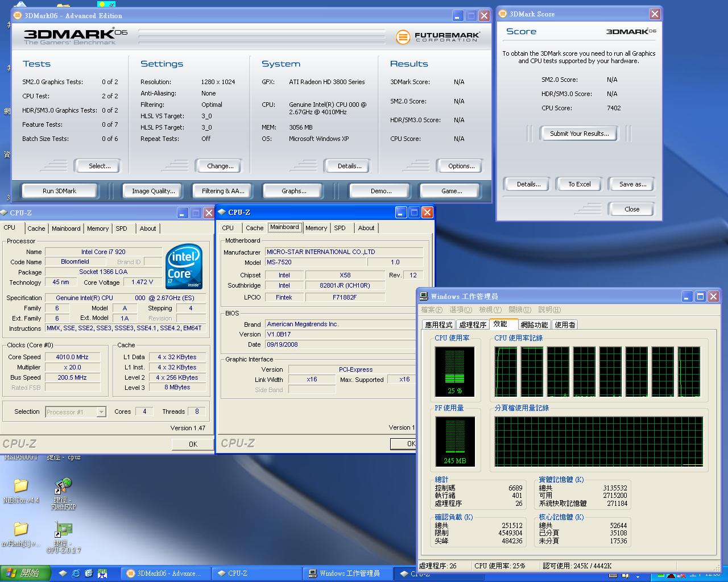The width and height of the screenshot is (728, 582).
Task: Open Image Quality settings in 3DMark06
Action: pos(154,191)
